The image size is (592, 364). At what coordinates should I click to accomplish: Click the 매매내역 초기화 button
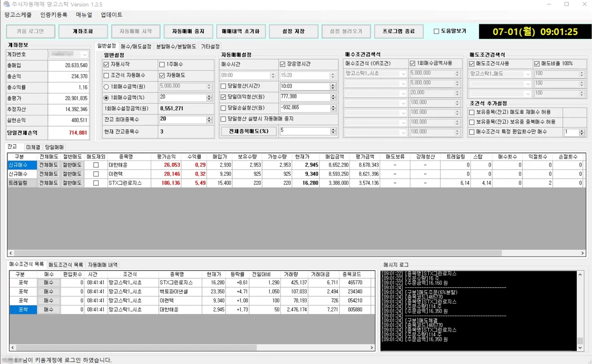click(x=241, y=31)
